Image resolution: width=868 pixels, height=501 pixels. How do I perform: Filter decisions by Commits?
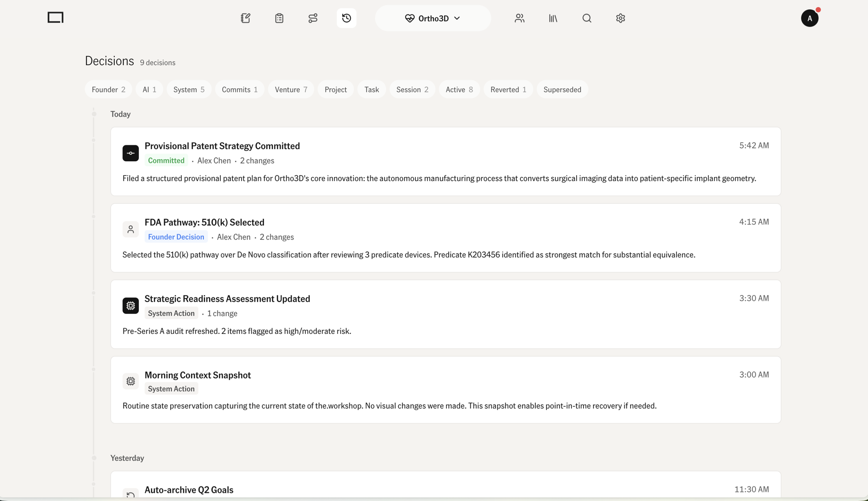(240, 89)
